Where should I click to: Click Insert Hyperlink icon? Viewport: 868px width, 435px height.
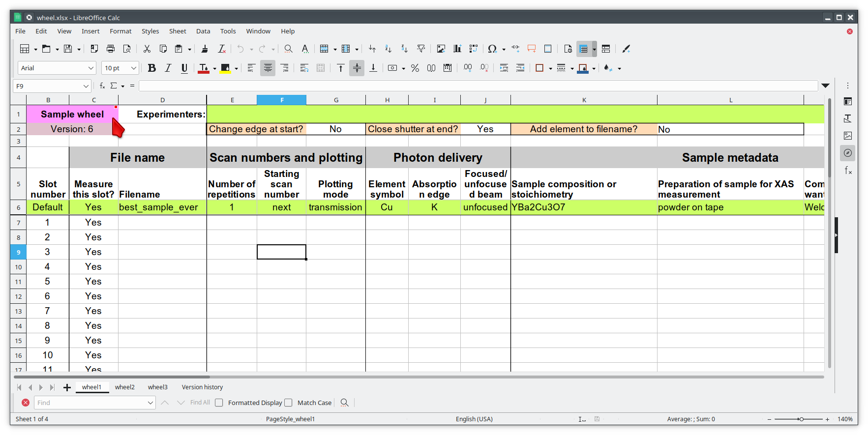tap(515, 49)
